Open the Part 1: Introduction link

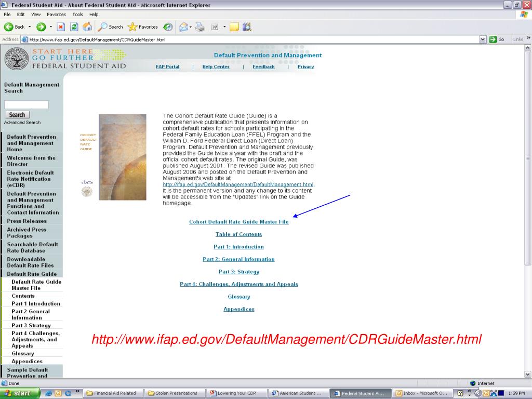[239, 247]
